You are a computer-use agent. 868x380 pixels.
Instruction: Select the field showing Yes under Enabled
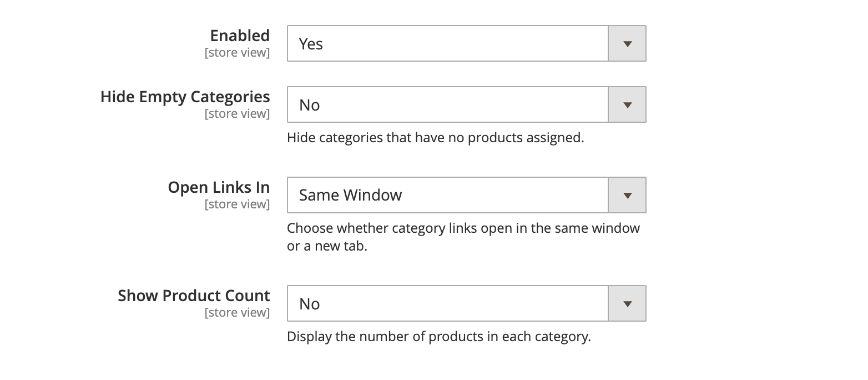[447, 43]
